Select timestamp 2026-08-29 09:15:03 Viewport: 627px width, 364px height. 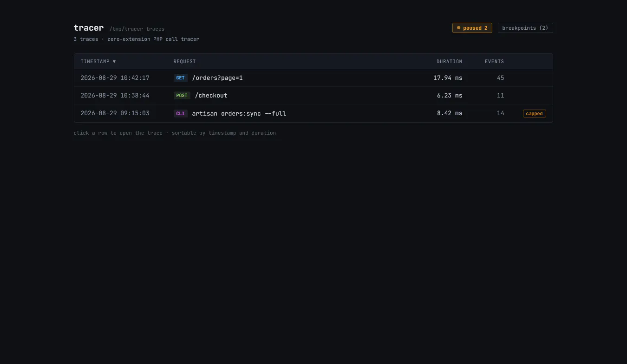(115, 113)
